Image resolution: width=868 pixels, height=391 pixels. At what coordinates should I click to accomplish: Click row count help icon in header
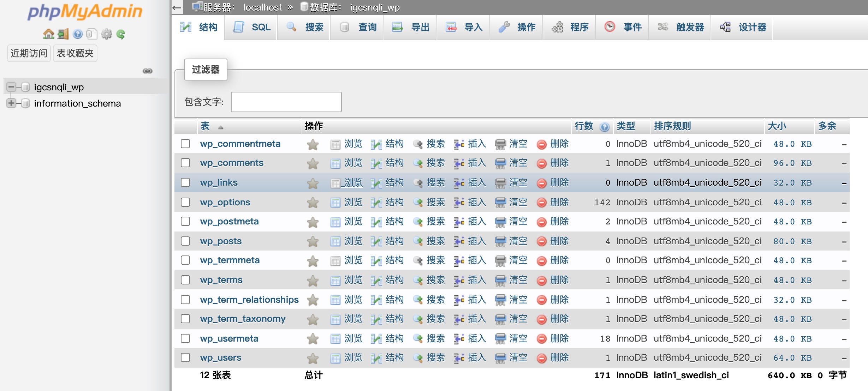pyautogui.click(x=605, y=127)
